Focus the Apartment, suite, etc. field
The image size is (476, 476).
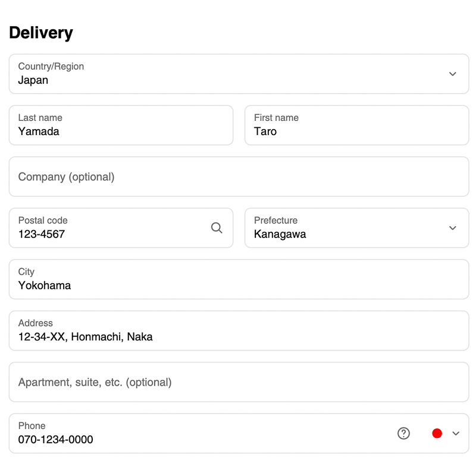click(239, 382)
